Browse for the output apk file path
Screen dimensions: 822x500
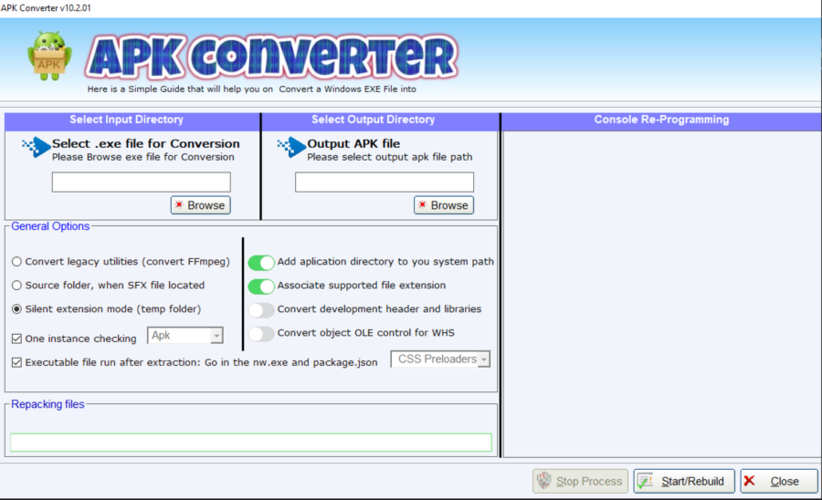pos(444,205)
